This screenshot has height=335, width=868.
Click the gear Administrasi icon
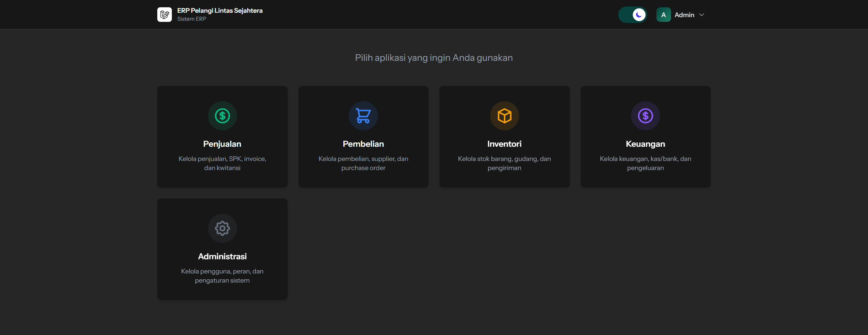(x=222, y=228)
